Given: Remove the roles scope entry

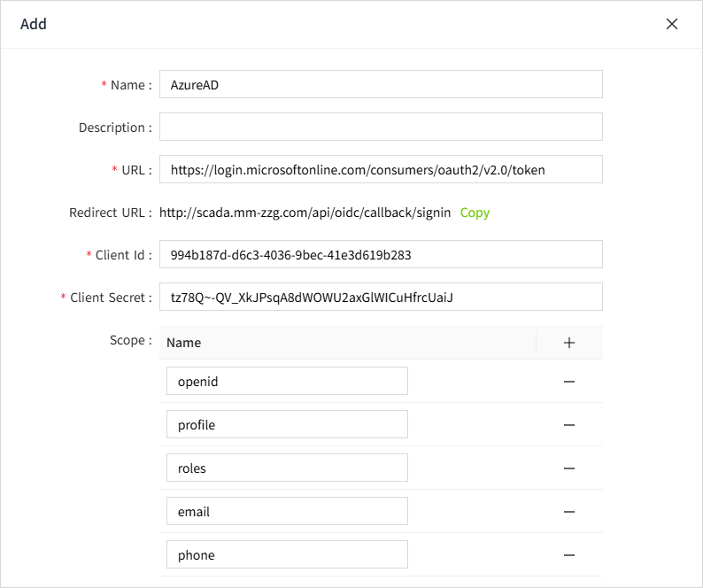Looking at the screenshot, I should pos(569,468).
